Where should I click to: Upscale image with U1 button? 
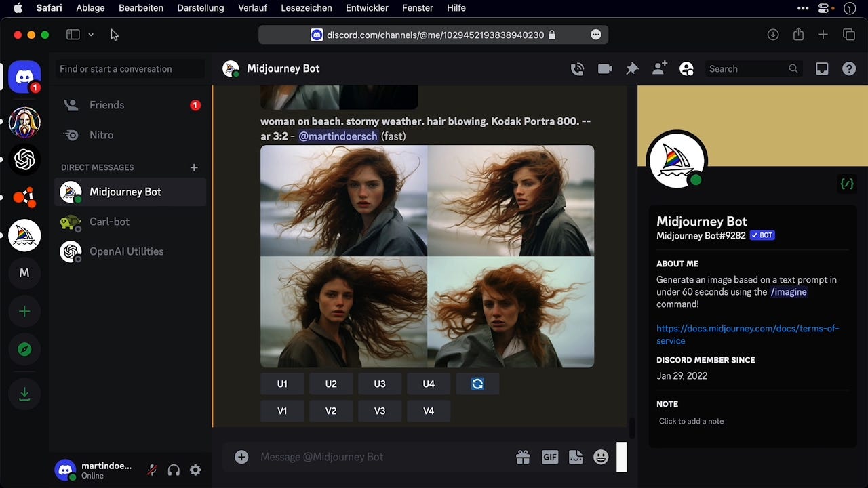coord(282,384)
